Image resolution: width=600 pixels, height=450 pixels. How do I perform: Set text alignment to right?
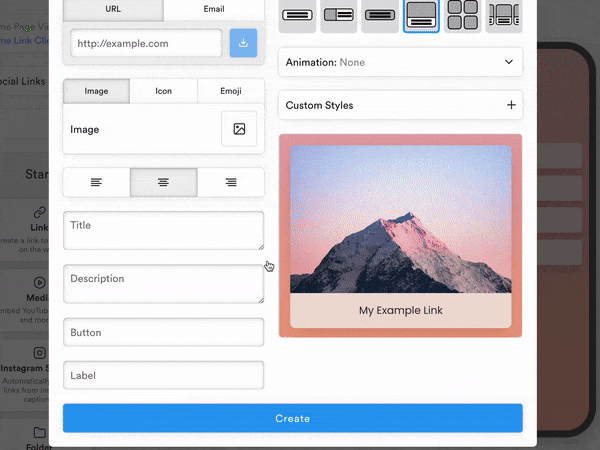[231, 182]
